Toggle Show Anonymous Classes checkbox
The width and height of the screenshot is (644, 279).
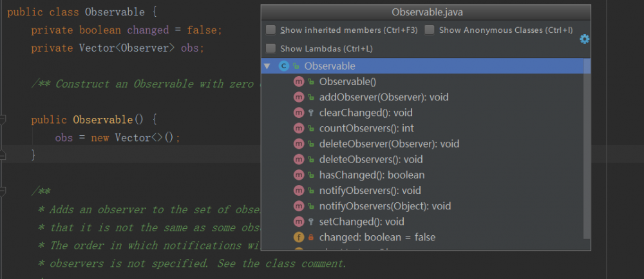[x=430, y=30]
